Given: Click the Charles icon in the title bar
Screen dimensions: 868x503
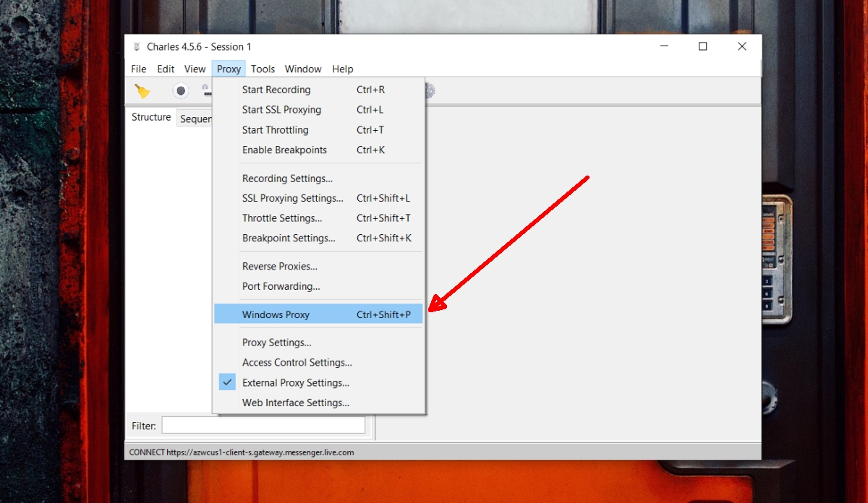Looking at the screenshot, I should [x=136, y=46].
